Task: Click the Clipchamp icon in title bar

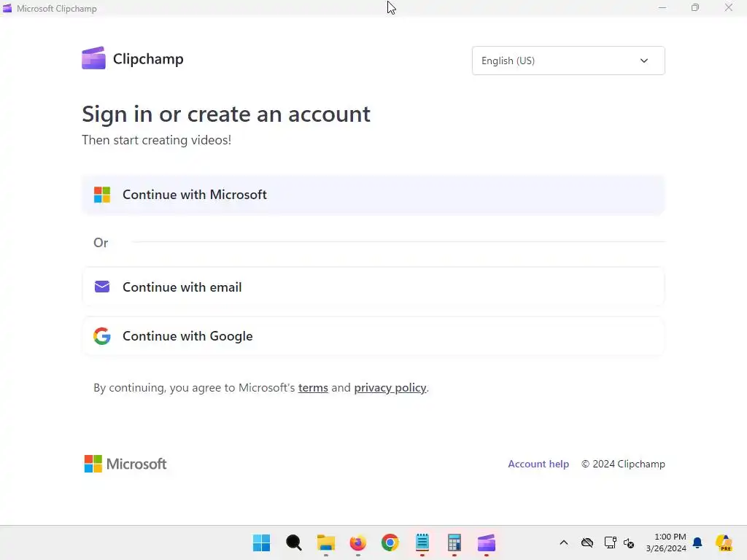Action: [x=7, y=8]
